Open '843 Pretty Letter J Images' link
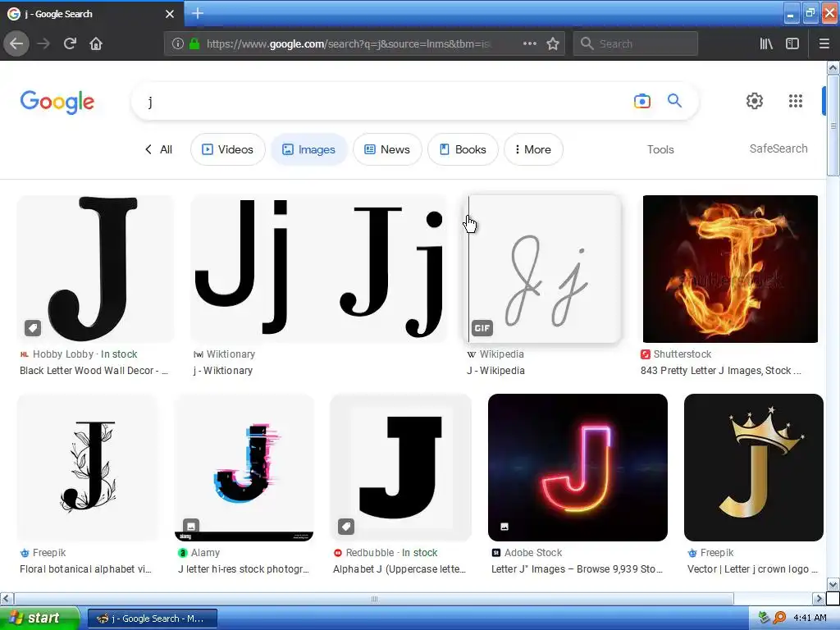This screenshot has width=840, height=630. coord(721,371)
